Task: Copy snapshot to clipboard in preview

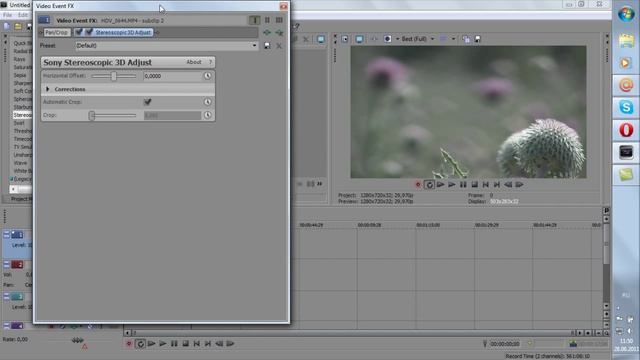Action: coord(466,39)
